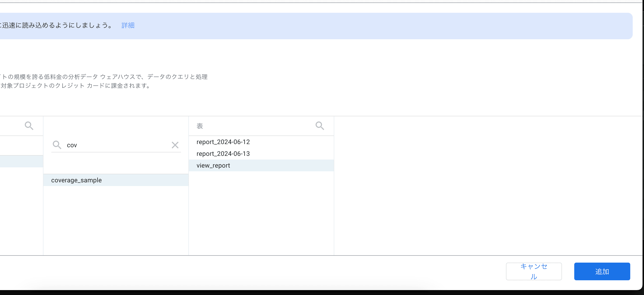Viewport: 644px width, 295px height.
Task: Click the highlighted row in the leftmost column
Action: (21, 161)
